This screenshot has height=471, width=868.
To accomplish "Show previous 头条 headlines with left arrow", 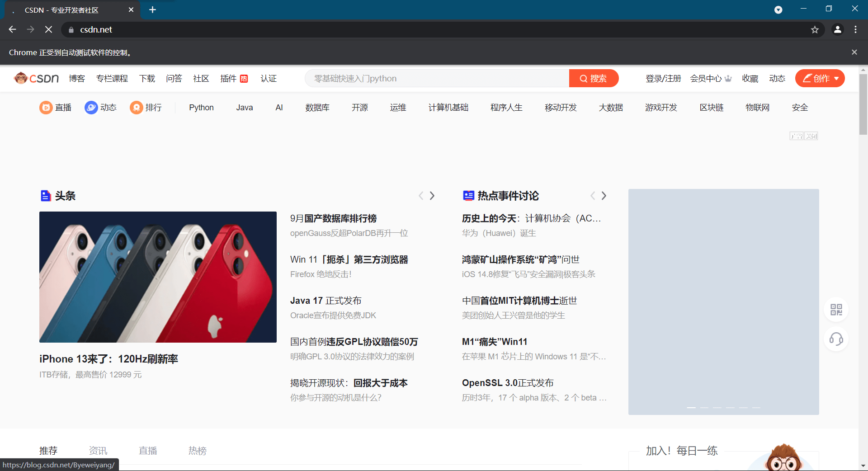I will coord(421,196).
